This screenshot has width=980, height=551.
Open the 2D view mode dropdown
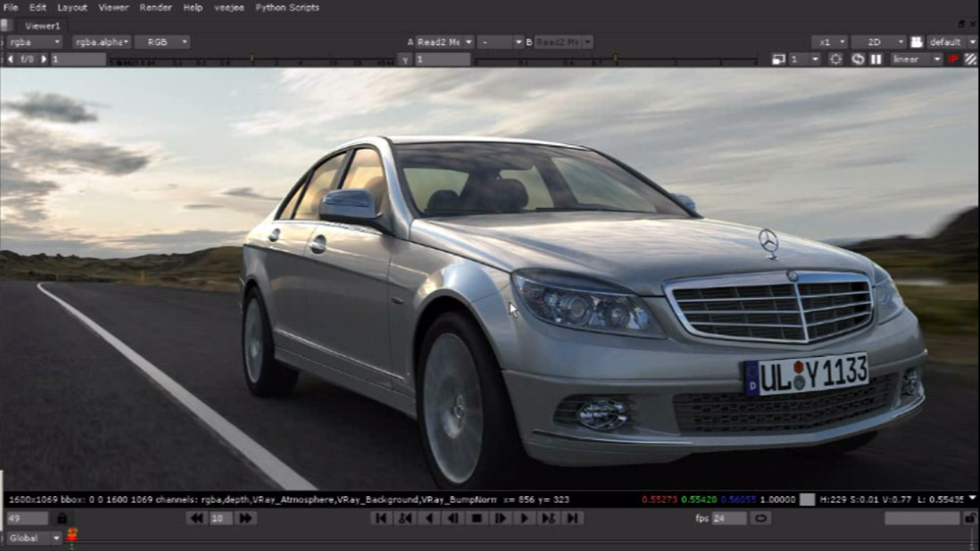click(879, 42)
